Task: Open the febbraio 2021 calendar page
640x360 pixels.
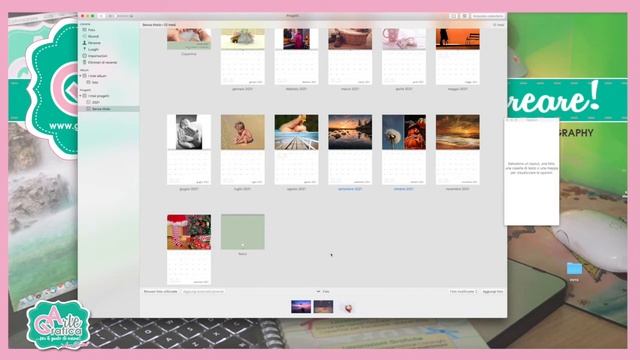Action: click(296, 57)
